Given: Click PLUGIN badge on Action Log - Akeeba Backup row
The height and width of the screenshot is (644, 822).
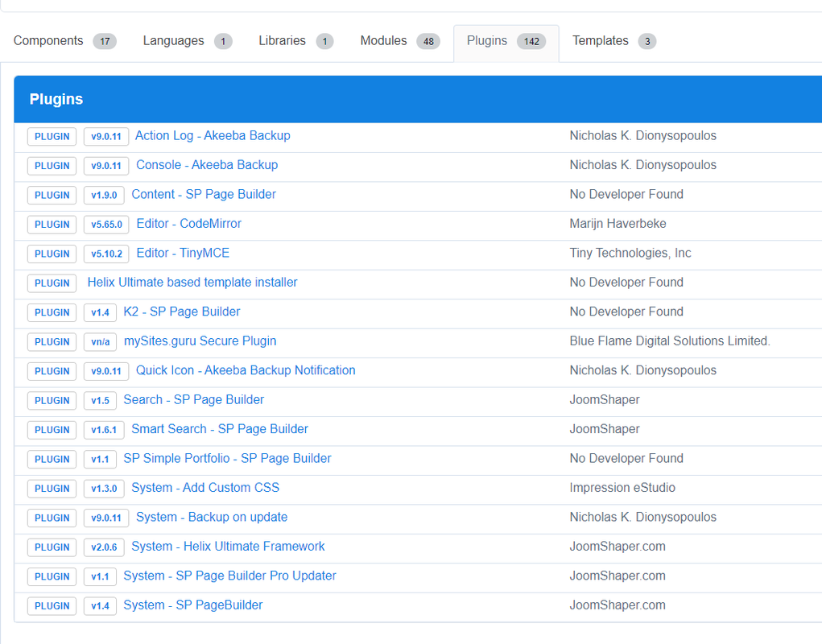Looking at the screenshot, I should (x=52, y=136).
